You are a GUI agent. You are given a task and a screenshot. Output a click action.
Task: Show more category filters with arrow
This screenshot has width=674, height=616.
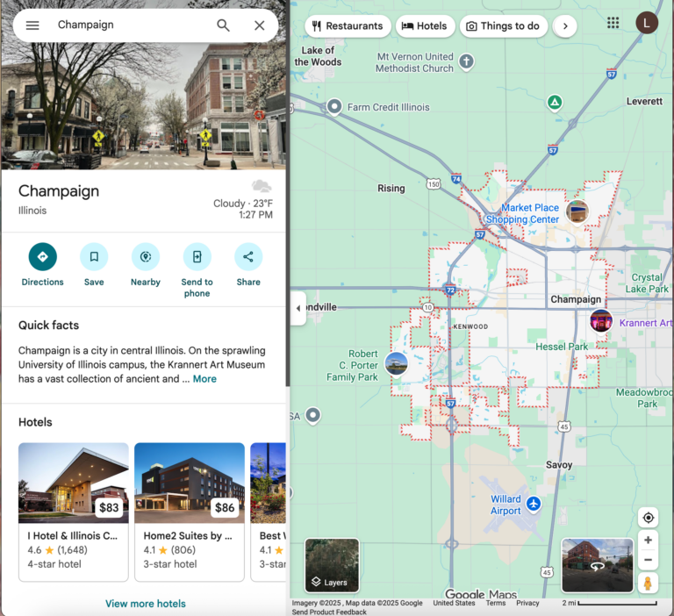click(565, 26)
